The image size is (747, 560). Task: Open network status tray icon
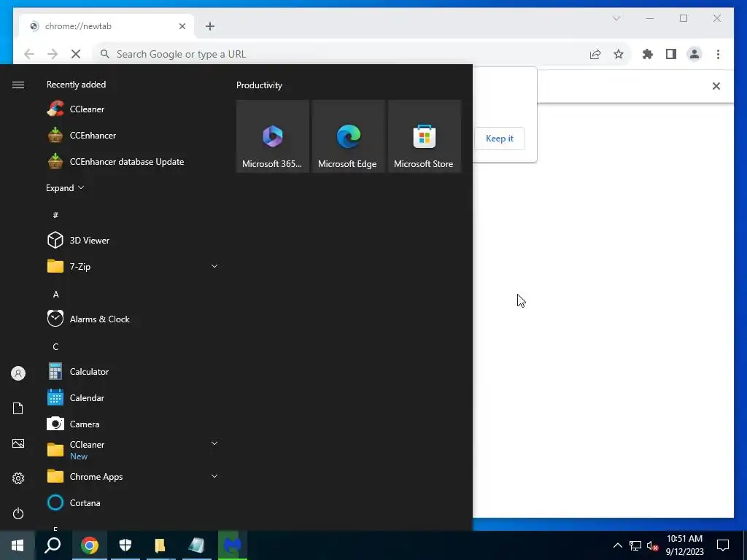635,545
